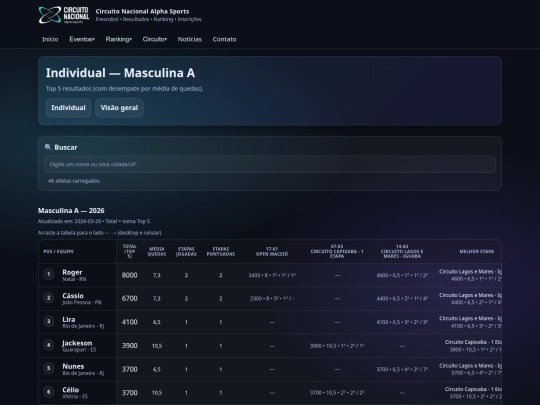
Task: Click Lira's total of 4100
Action: [129, 322]
